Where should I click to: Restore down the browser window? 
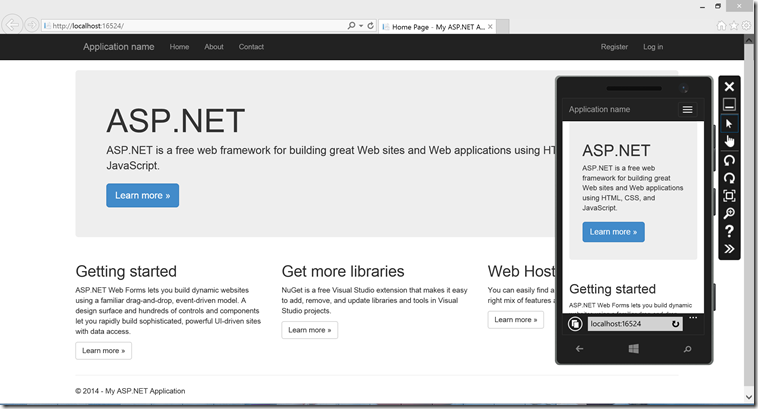point(718,6)
